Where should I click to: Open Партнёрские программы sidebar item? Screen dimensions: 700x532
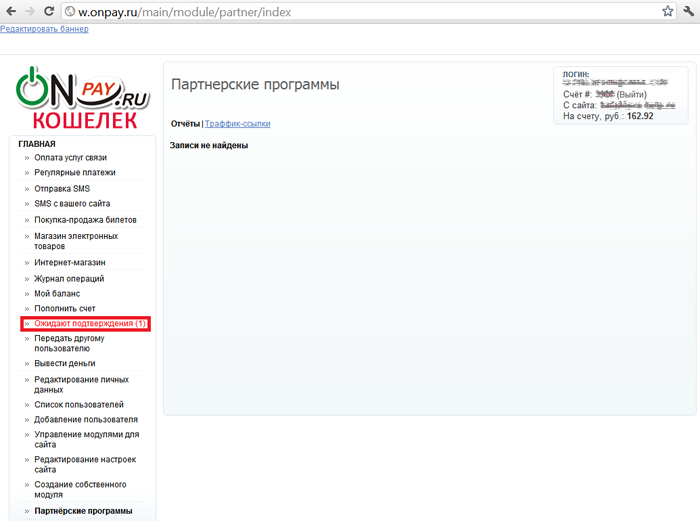tap(83, 511)
